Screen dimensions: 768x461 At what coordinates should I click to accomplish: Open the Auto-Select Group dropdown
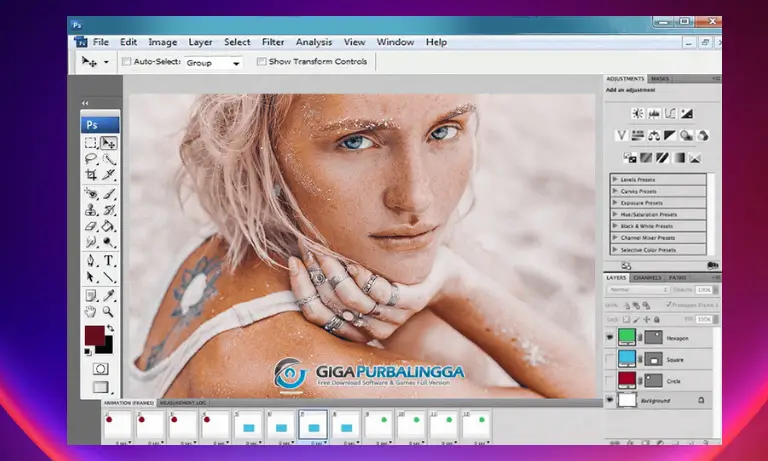214,63
